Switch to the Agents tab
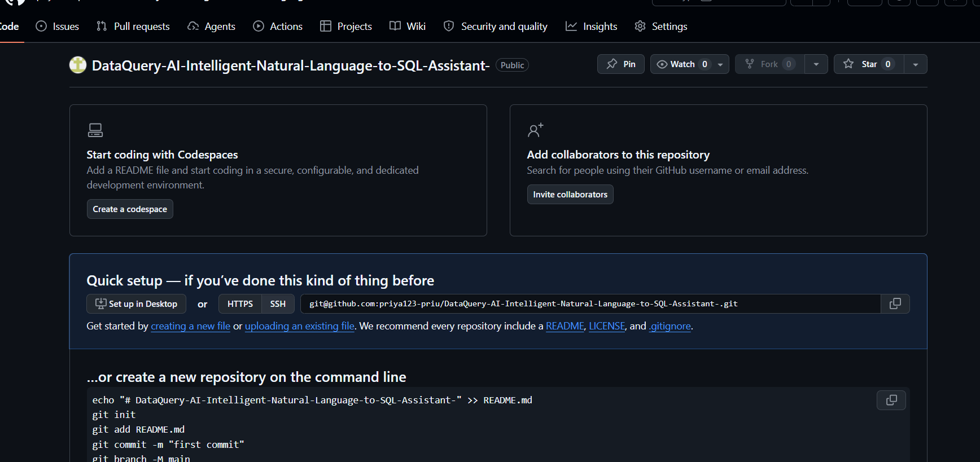The image size is (980, 462). [212, 27]
